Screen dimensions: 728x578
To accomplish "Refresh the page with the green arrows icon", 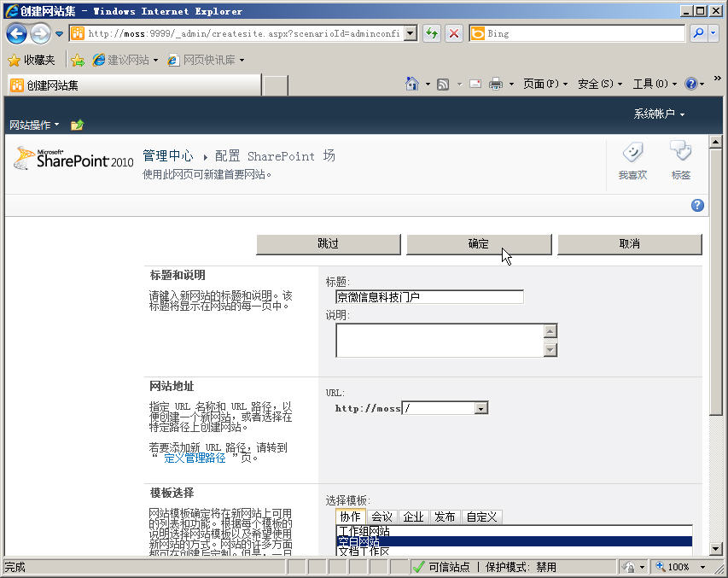I will [432, 33].
